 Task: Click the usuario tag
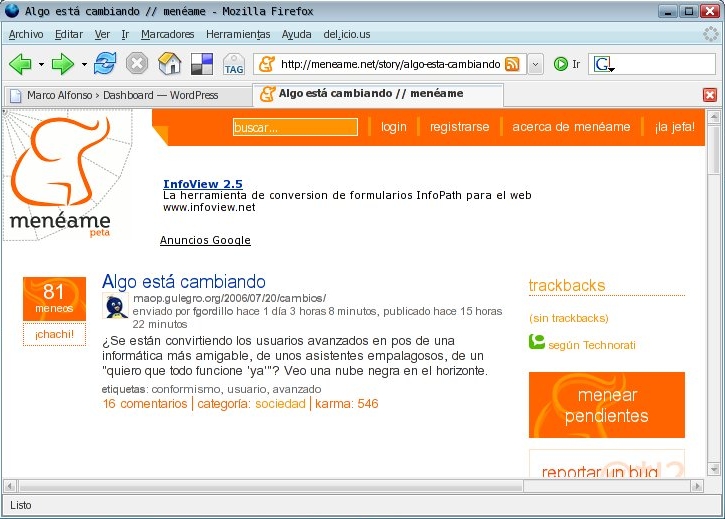click(247, 389)
